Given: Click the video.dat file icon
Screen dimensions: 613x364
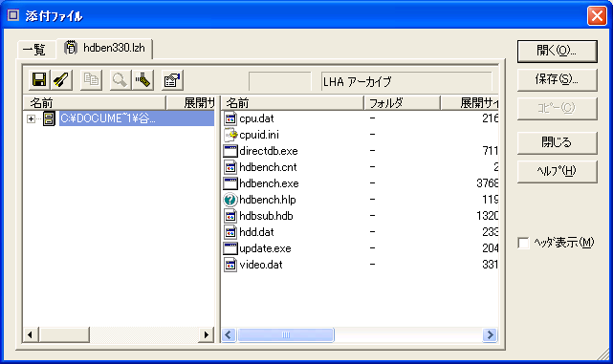Looking at the screenshot, I should point(230,265).
